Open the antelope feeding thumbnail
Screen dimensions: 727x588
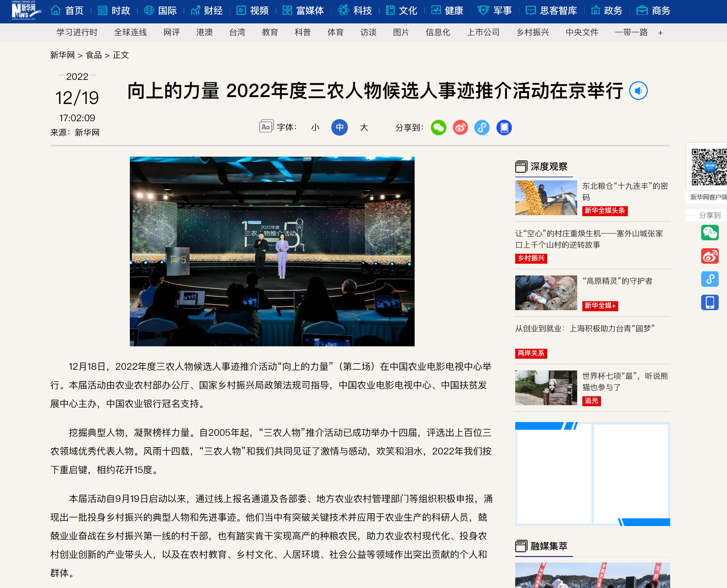coord(546,293)
